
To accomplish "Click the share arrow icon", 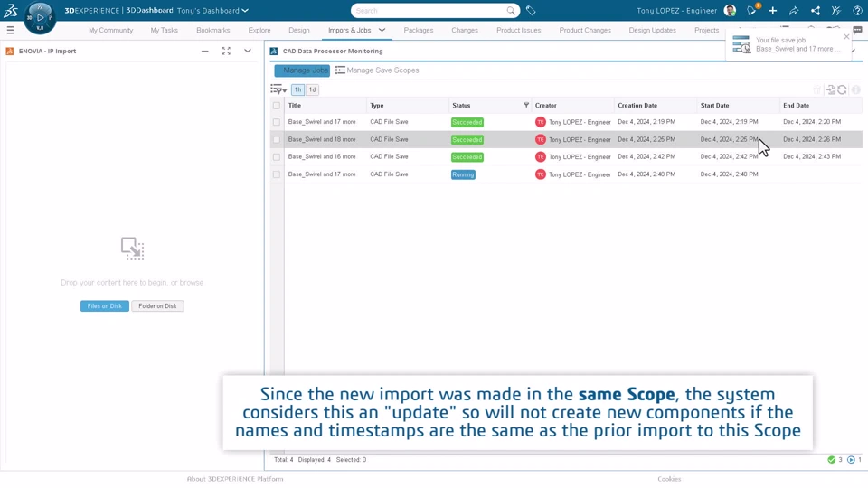I will (x=794, y=11).
